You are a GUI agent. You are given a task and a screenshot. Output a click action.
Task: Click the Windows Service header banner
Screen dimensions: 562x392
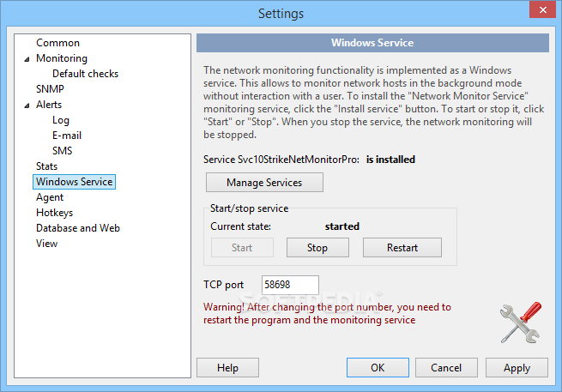click(x=372, y=43)
